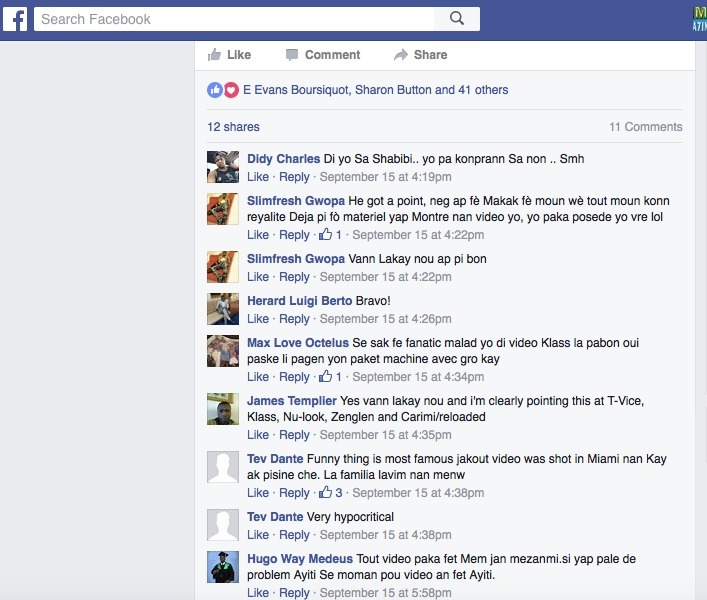Viewport: 707px width, 600px height.
Task: Like Tev Dante's 'Funny thing' comment
Action: (258, 494)
